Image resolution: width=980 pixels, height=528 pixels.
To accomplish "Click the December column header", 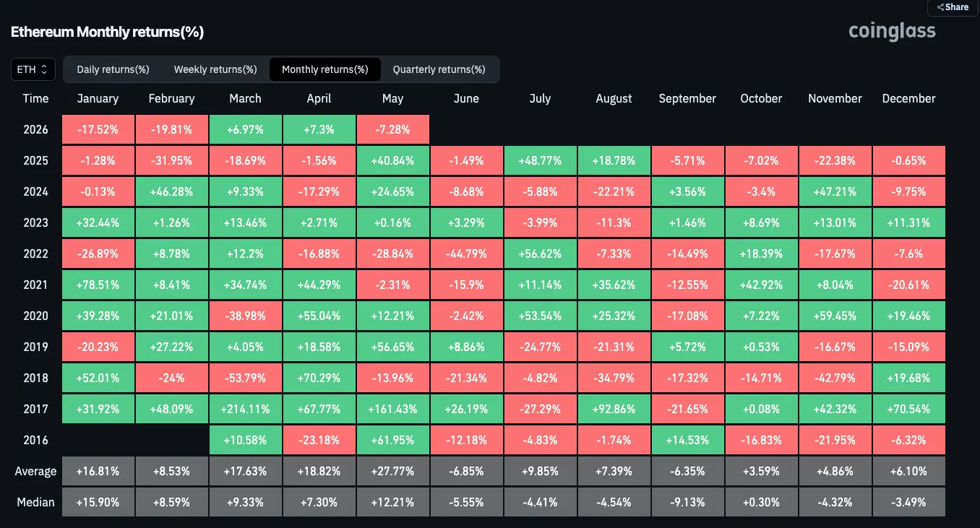I will 909,98.
